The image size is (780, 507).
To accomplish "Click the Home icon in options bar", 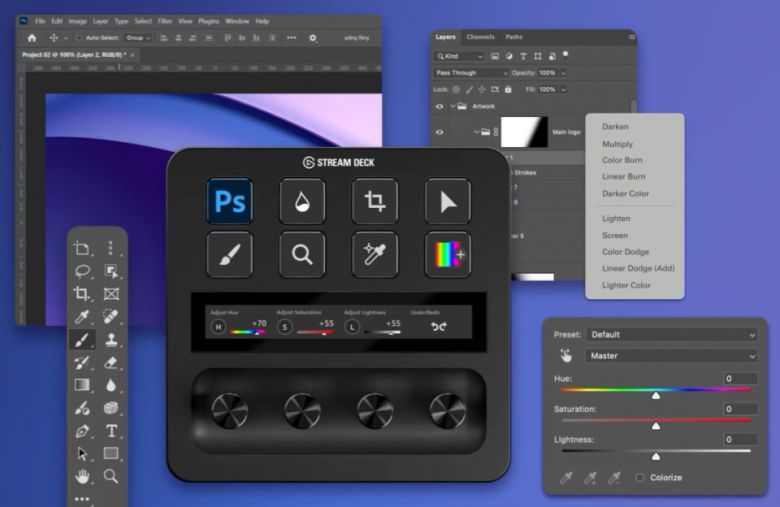I will [31, 38].
